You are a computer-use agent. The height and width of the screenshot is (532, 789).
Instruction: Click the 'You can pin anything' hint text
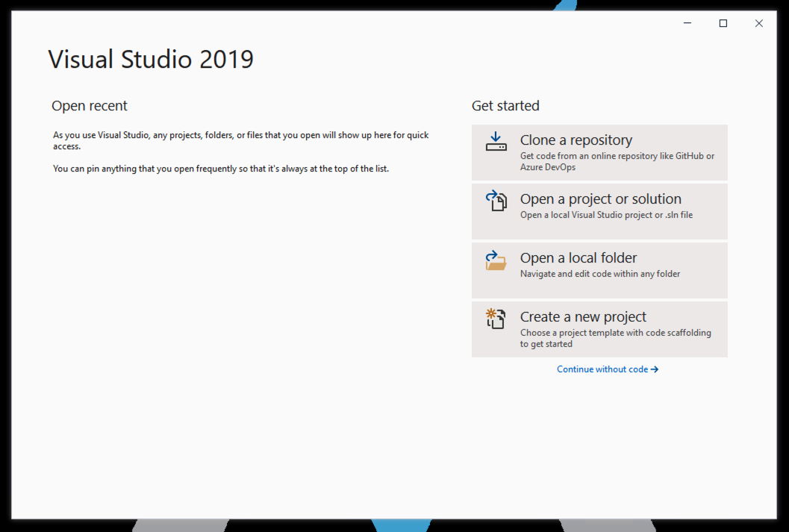tap(221, 169)
